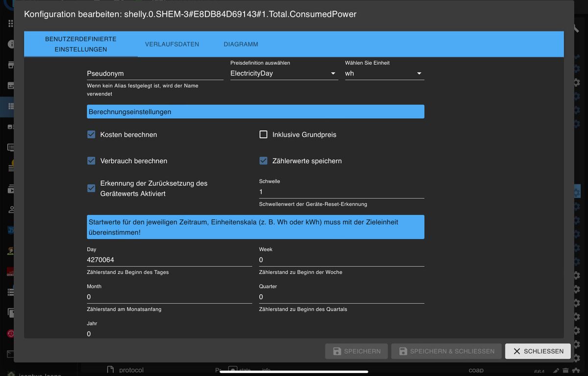Uncheck the Kosten berechnen checkbox
588x376 pixels.
[x=91, y=134]
